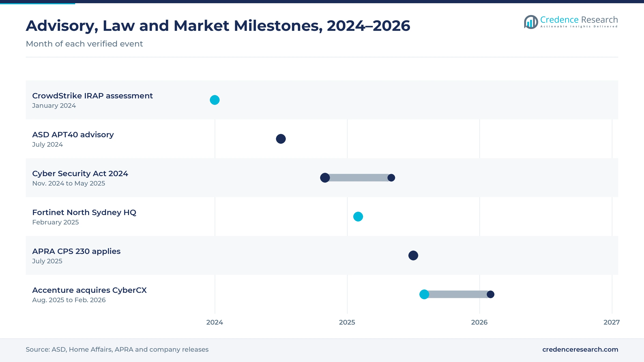Click the 'February 2025' date text
Viewport: 644px width, 362px height.
(56, 222)
